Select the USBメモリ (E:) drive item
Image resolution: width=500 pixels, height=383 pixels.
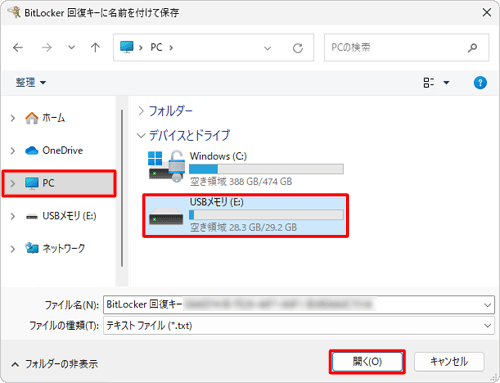point(246,216)
